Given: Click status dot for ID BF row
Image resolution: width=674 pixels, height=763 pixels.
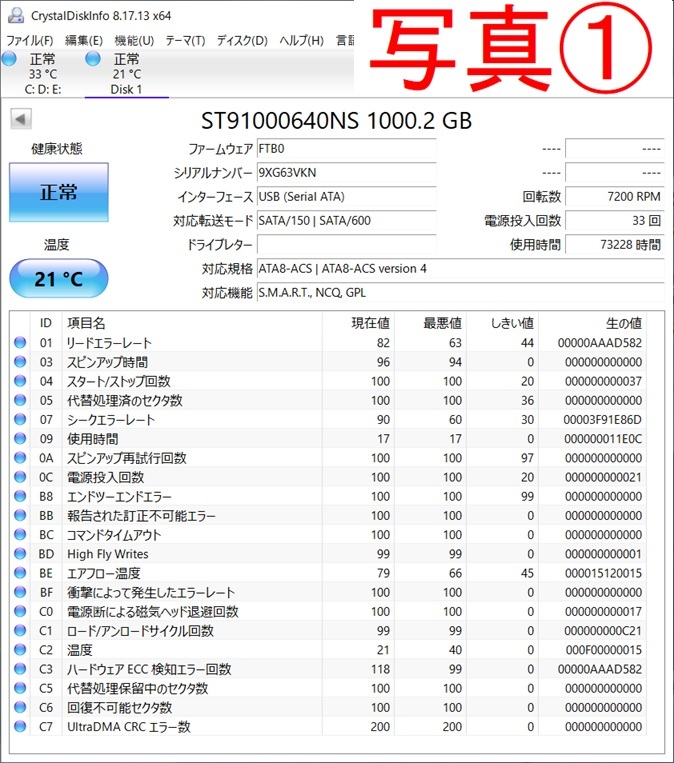Looking at the screenshot, I should (x=20, y=592).
